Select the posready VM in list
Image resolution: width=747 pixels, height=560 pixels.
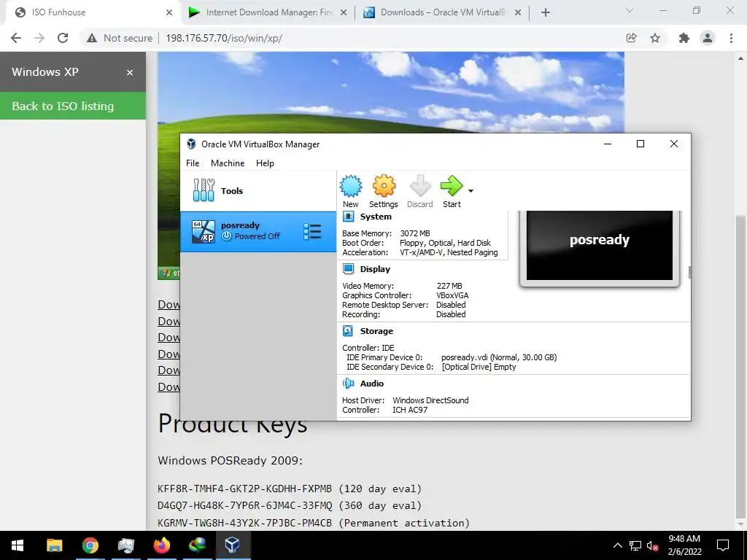258,231
